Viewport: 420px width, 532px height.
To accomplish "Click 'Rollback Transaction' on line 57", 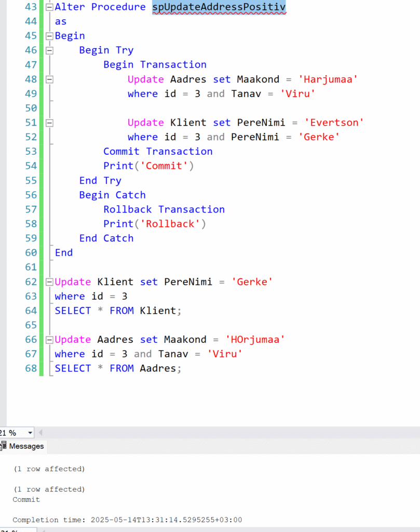I will [x=164, y=210].
